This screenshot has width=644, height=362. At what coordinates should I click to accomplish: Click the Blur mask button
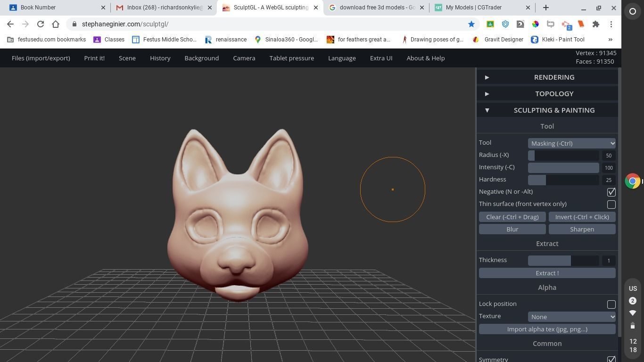512,229
